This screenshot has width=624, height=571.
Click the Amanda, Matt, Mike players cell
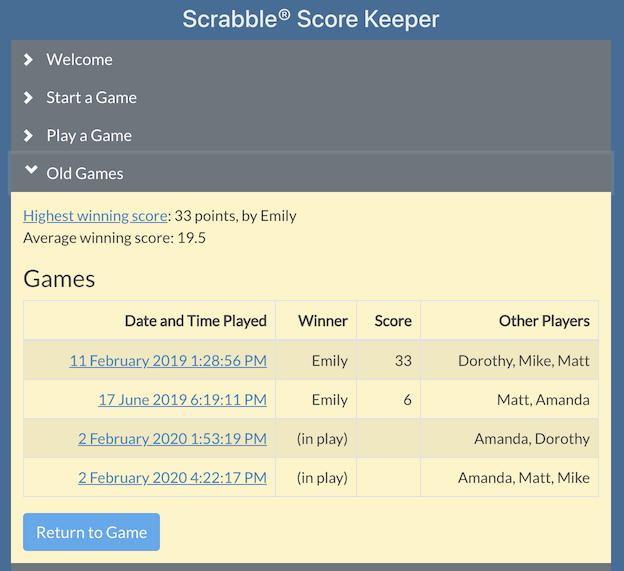coord(509,477)
